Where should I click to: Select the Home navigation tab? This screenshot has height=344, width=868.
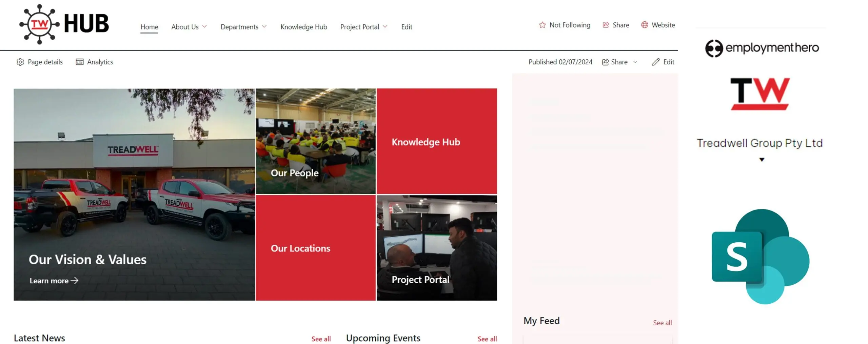(x=149, y=27)
